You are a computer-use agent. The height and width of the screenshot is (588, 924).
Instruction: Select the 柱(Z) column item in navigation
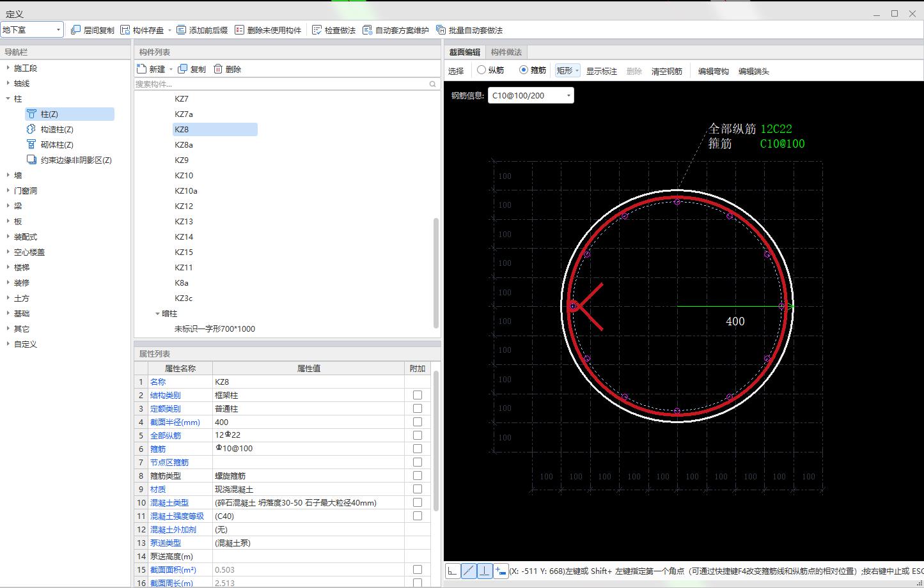[70, 114]
